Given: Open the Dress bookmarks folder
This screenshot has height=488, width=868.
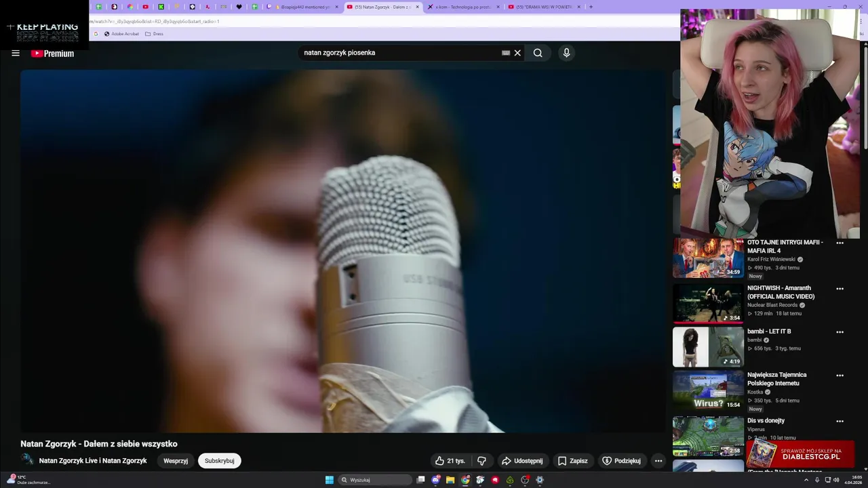Looking at the screenshot, I should point(154,34).
